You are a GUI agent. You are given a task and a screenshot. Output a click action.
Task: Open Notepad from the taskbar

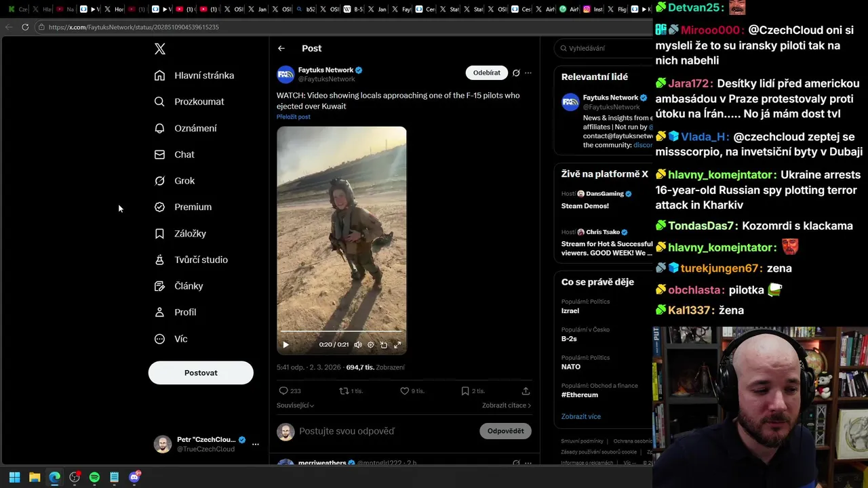[115, 477]
